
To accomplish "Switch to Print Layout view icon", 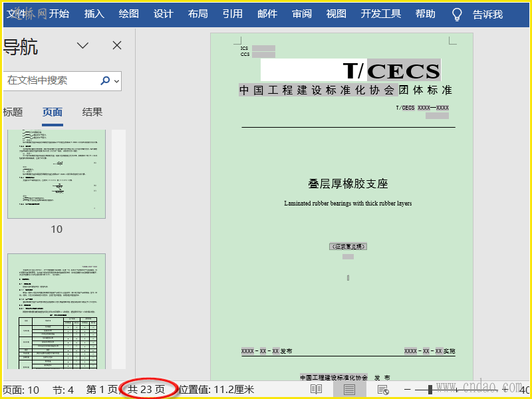I will 349,390.
